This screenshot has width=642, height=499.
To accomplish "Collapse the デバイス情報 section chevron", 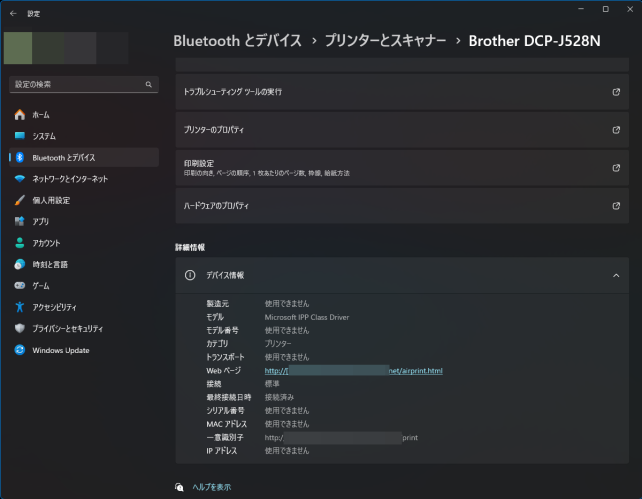I will pos(616,275).
